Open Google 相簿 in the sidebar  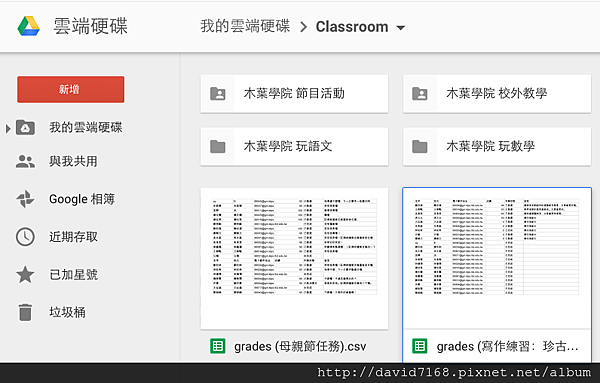[82, 199]
